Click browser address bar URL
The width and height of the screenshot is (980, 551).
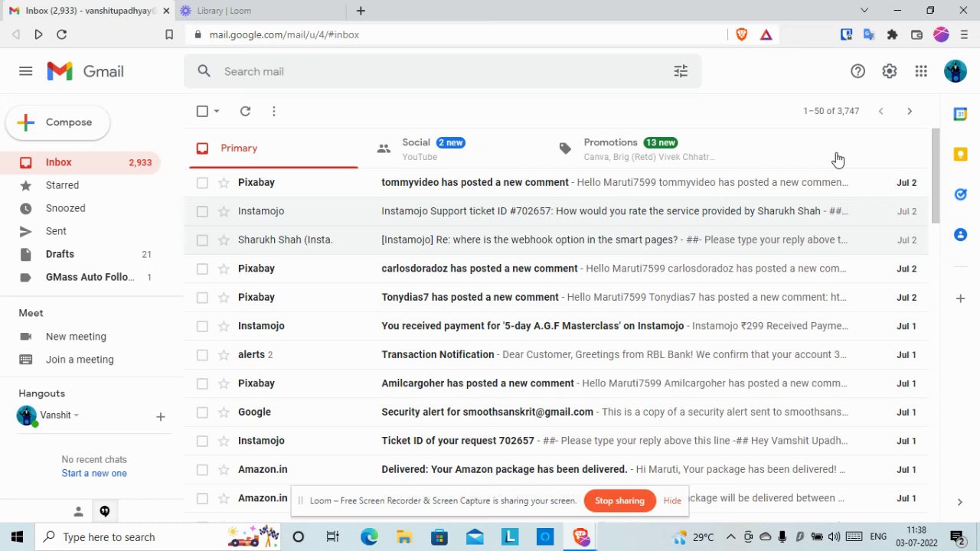(x=284, y=34)
